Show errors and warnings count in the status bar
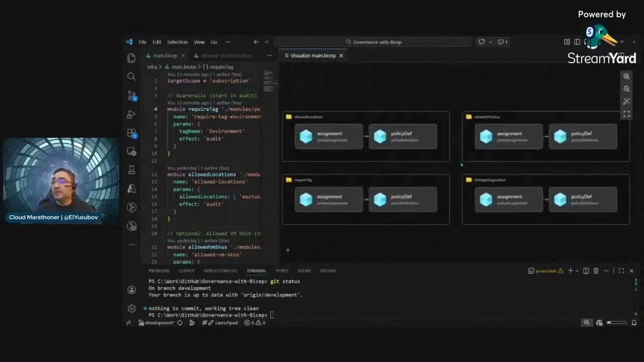Image resolution: width=644 pixels, height=362 pixels. click(x=255, y=323)
